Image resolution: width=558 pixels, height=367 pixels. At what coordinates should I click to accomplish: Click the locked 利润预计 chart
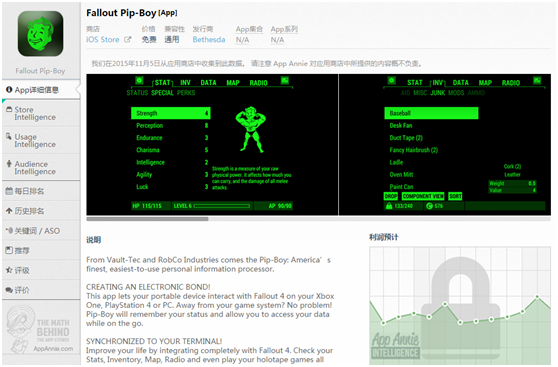[460, 305]
